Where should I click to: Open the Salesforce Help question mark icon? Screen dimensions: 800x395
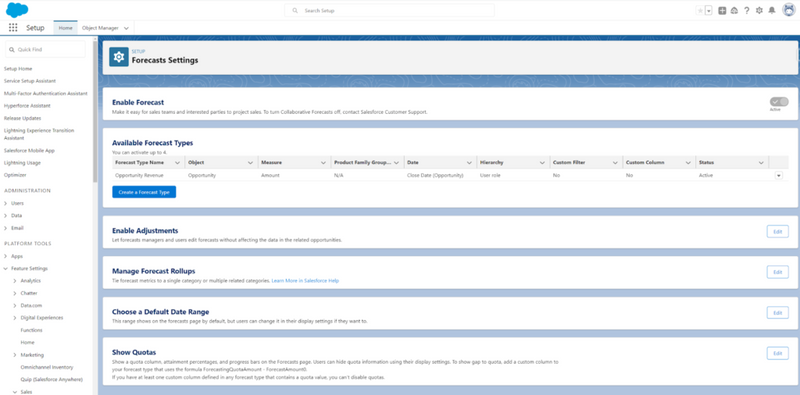[747, 11]
